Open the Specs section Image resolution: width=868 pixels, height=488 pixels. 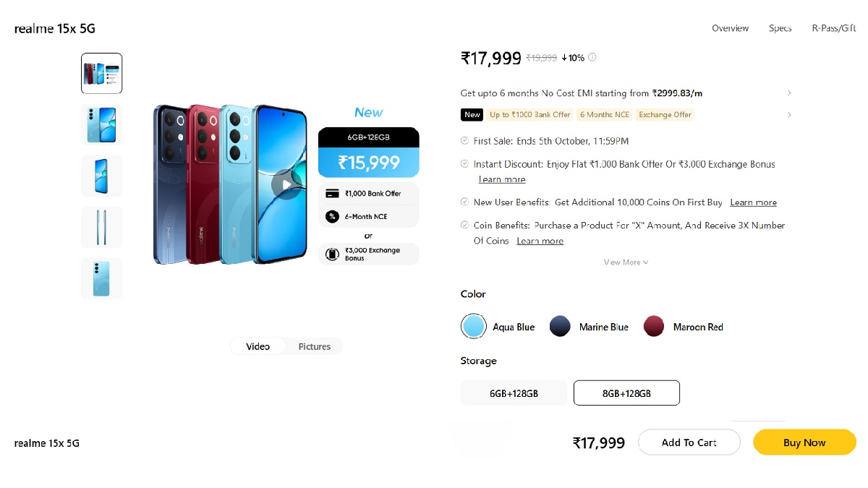pos(780,28)
